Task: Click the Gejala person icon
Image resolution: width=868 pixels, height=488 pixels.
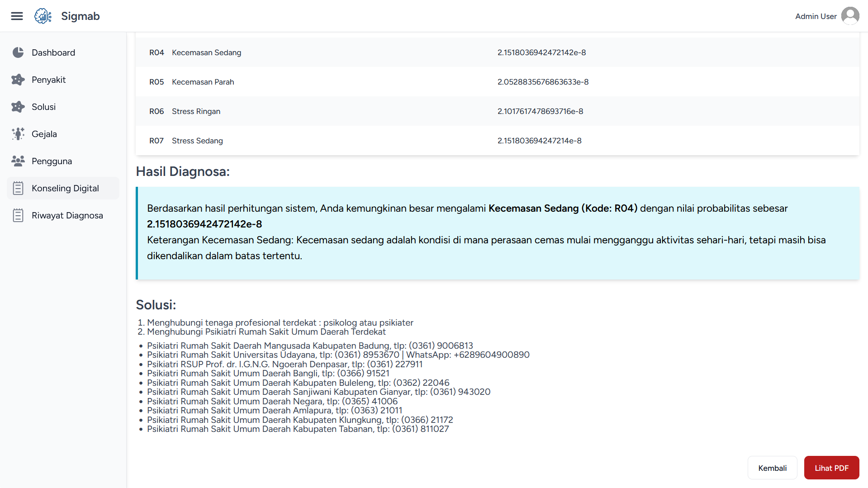Action: click(x=18, y=134)
